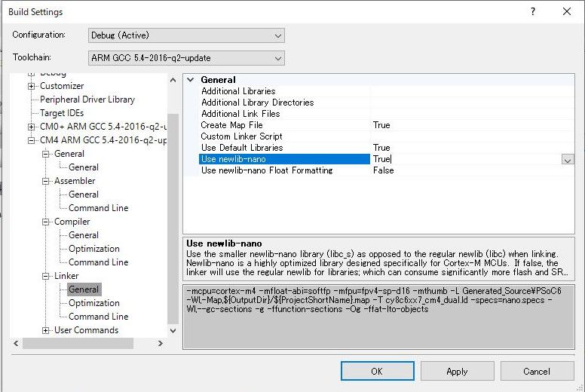Select Optimization under Linker
The height and width of the screenshot is (392, 585).
[93, 303]
